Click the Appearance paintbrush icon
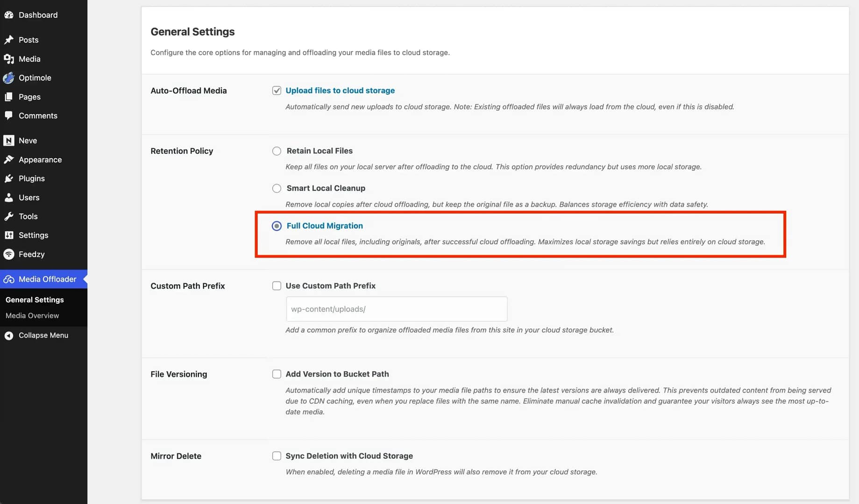The width and height of the screenshot is (859, 504). pos(9,160)
